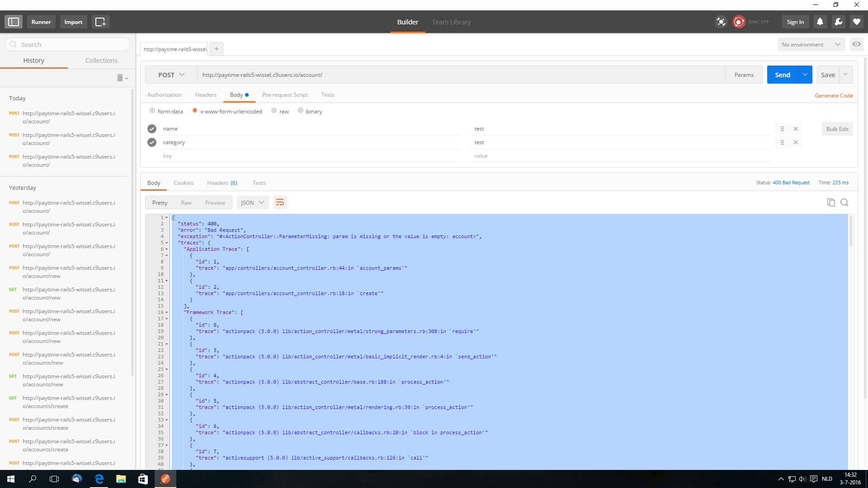Image resolution: width=868 pixels, height=488 pixels.
Task: Open Windows Store from taskbar
Action: click(x=143, y=479)
